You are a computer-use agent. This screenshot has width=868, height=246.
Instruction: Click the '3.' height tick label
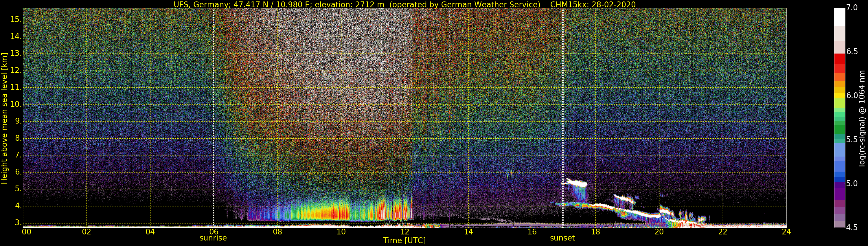[x=18, y=223]
